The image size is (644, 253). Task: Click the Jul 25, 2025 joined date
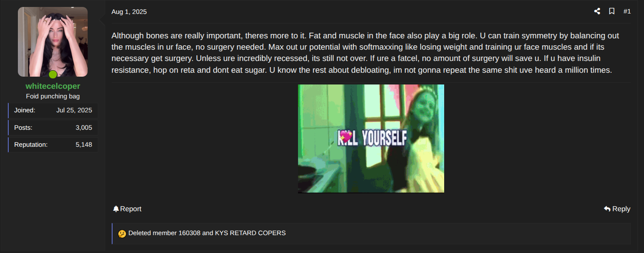coord(74,110)
